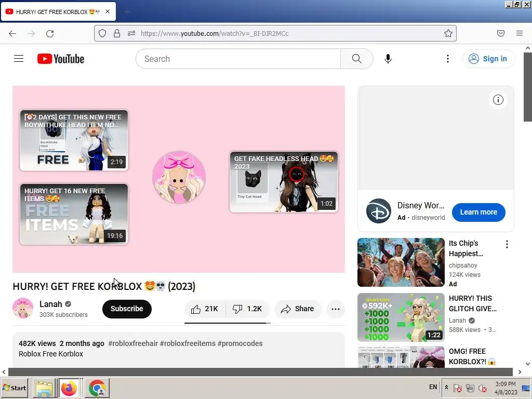Viewport: 532px width, 399px height.
Task: Select the HURRY! GET FREE KORBLOX tab
Action: [58, 11]
